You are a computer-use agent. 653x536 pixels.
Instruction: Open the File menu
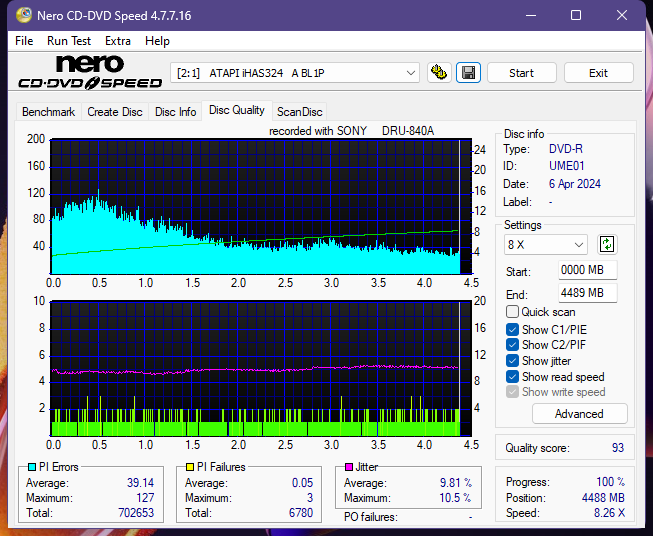(24, 41)
